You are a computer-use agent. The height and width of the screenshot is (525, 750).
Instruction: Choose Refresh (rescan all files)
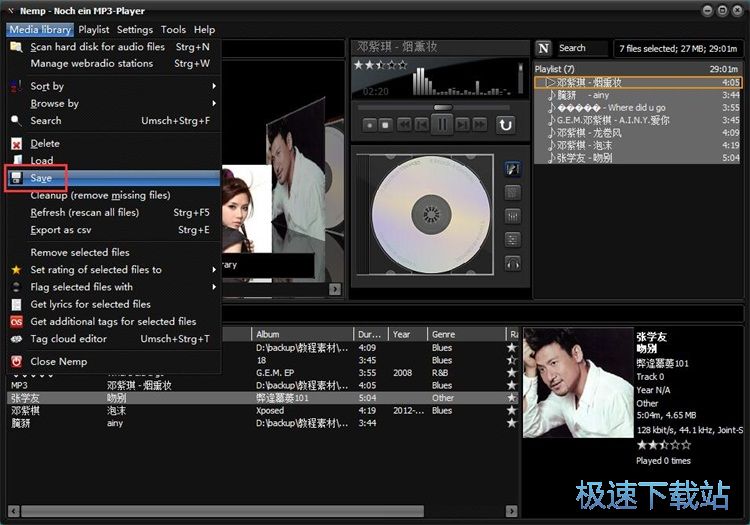113,213
